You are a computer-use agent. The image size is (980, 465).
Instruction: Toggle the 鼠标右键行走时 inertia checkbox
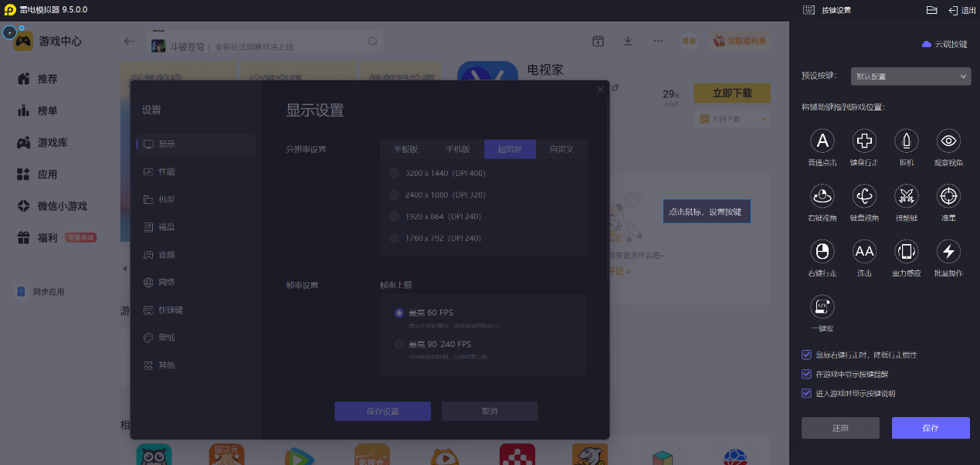click(x=807, y=355)
